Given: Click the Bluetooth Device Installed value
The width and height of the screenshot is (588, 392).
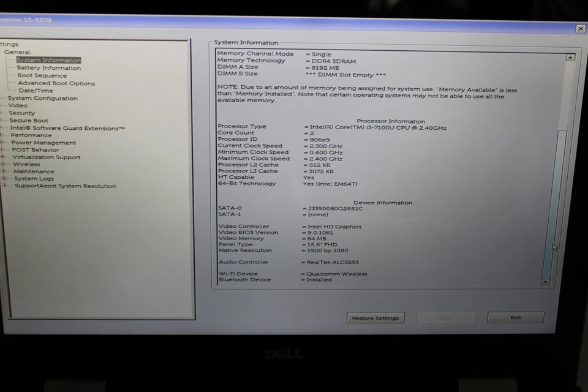Looking at the screenshot, I should [318, 280].
